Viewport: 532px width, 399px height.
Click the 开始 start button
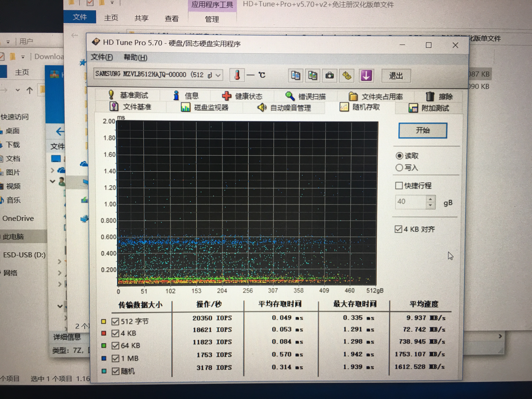pyautogui.click(x=423, y=130)
